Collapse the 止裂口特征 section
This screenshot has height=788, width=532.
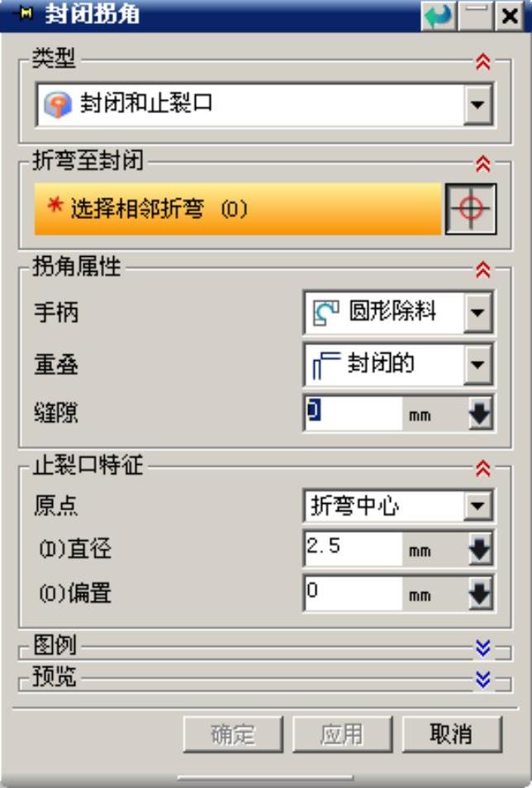click(483, 469)
